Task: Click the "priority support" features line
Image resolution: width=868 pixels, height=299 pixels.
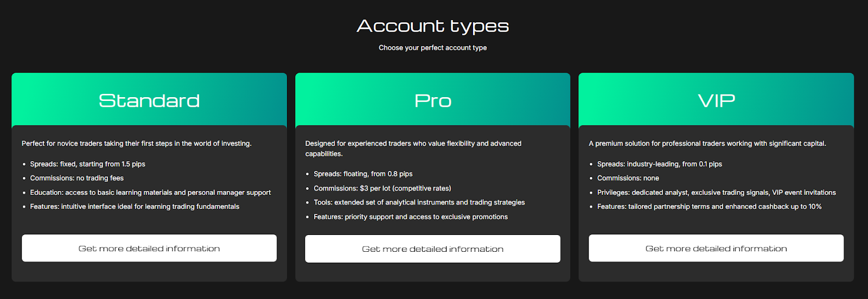Action: click(411, 217)
